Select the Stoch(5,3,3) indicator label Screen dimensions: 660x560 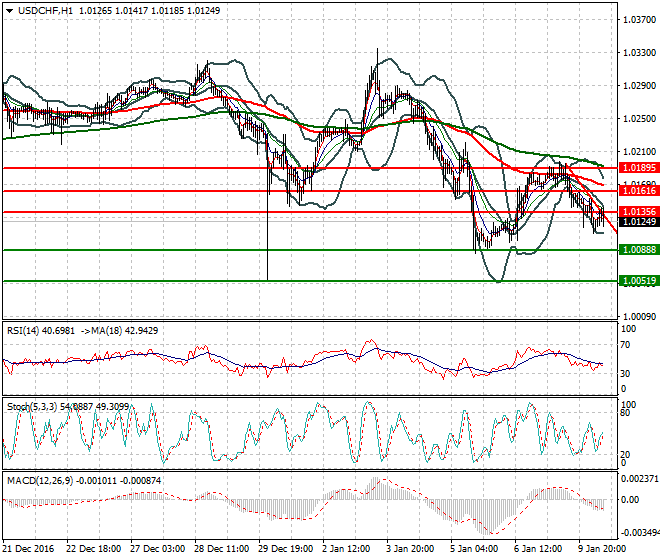coord(32,406)
